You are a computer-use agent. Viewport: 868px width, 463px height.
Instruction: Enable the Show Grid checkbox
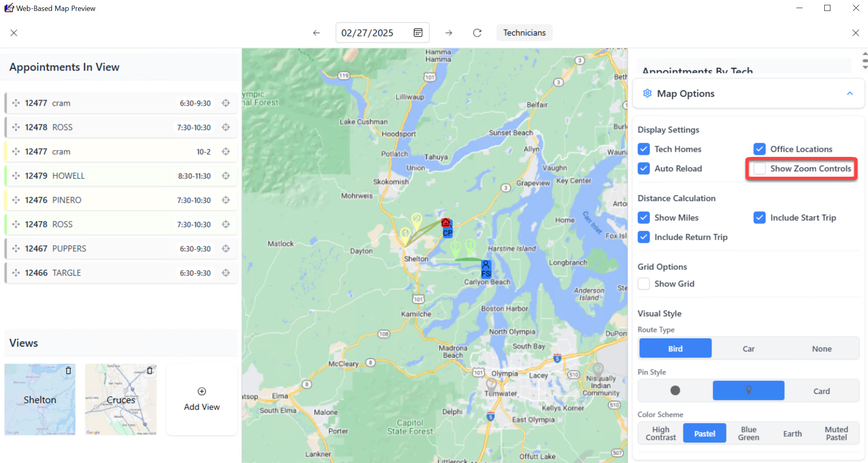tap(644, 284)
